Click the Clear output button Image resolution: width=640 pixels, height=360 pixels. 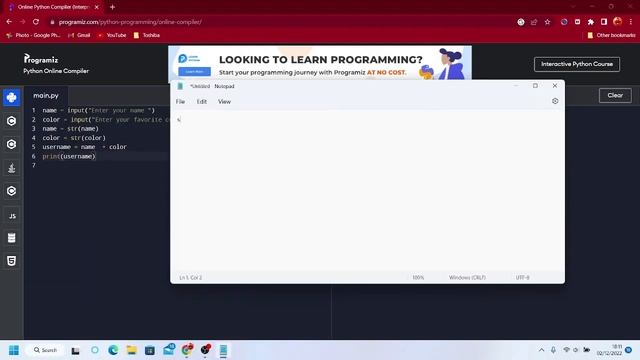click(615, 96)
